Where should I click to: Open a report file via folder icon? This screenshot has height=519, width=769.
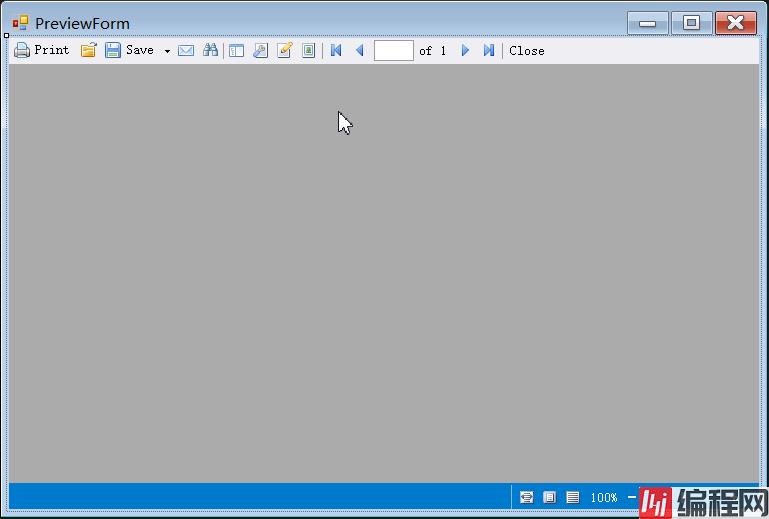[88, 50]
